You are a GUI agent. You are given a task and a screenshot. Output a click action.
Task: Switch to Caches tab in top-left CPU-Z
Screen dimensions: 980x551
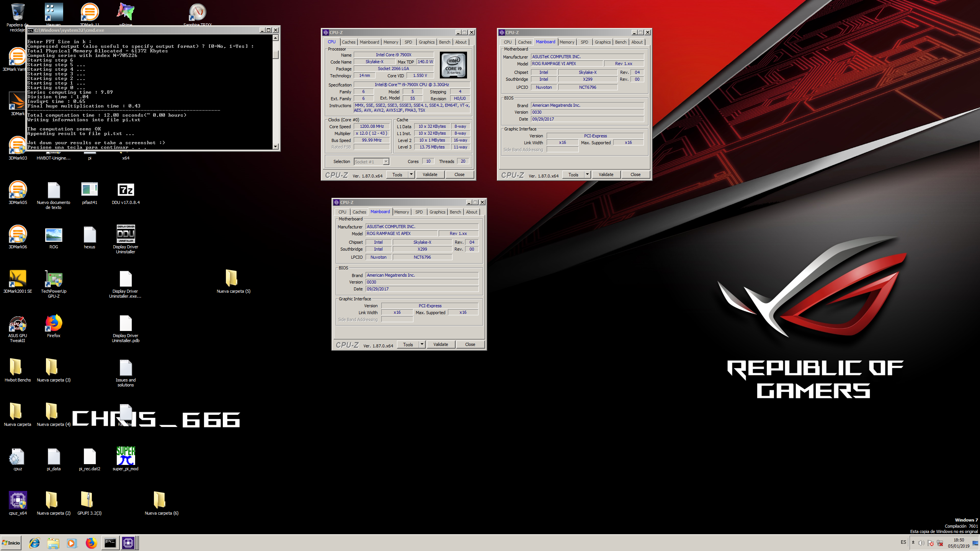tap(348, 42)
